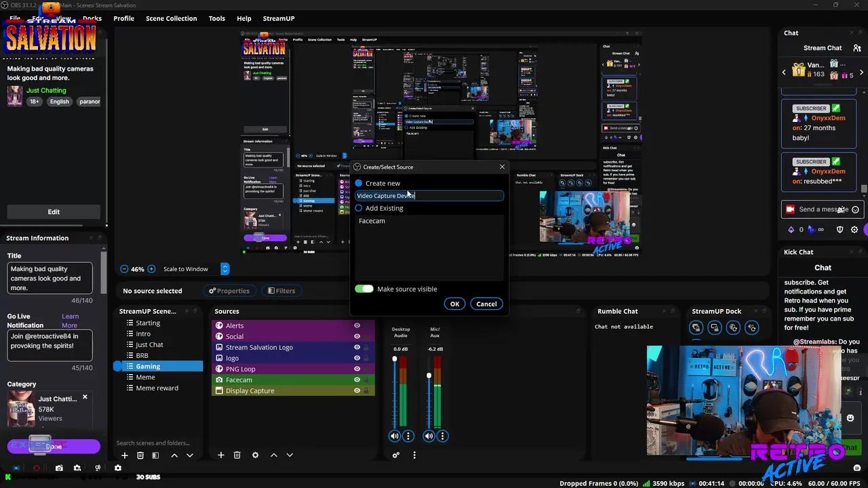Select the Create new radio button

359,183
